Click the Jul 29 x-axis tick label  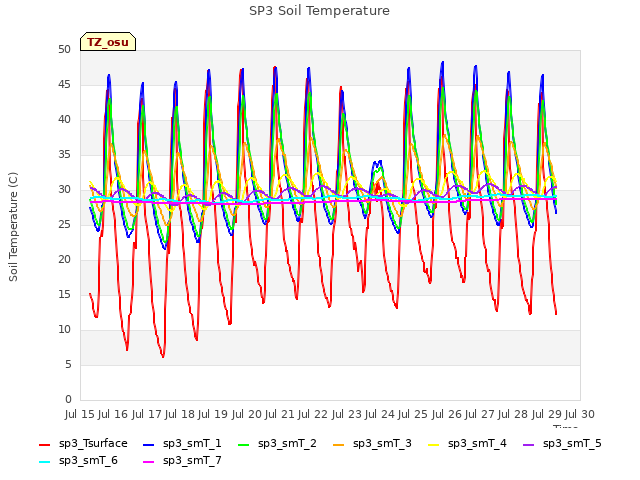(x=547, y=414)
